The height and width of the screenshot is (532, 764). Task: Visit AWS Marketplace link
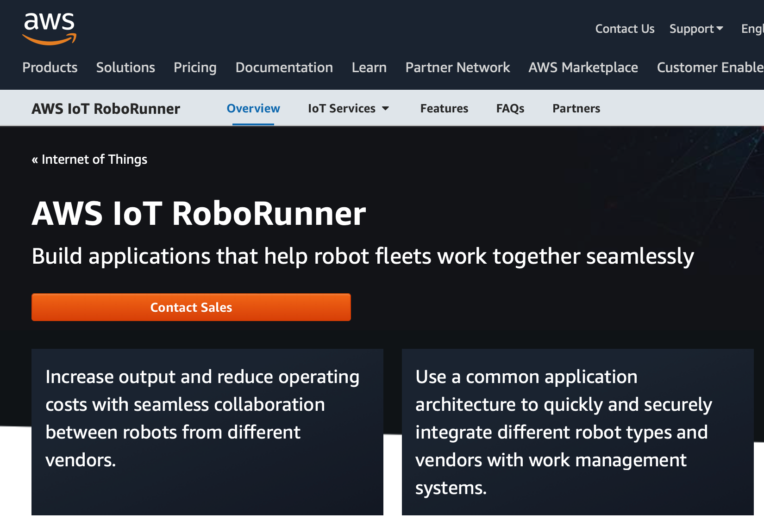coord(583,68)
